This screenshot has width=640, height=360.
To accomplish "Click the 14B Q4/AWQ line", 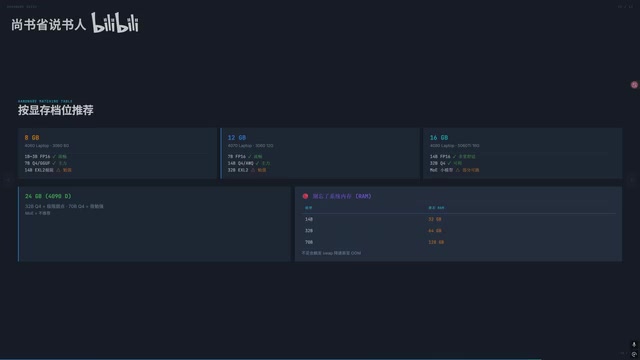I will tap(249, 163).
